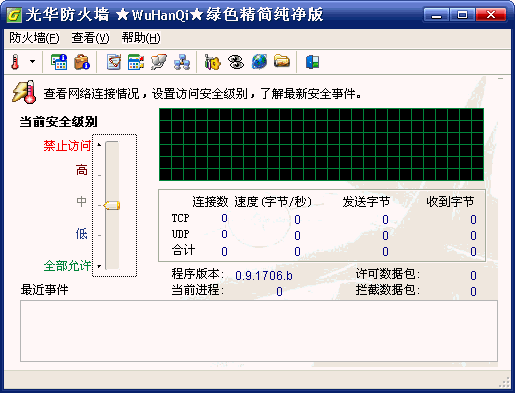Open the 查看(V) menu
This screenshot has height=393, width=515.
pyautogui.click(x=90, y=38)
